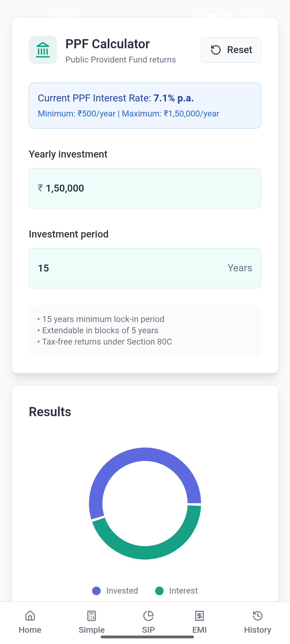Tap the Current PPF Interest Rate banner
This screenshot has width=290, height=644.
pyautogui.click(x=145, y=105)
